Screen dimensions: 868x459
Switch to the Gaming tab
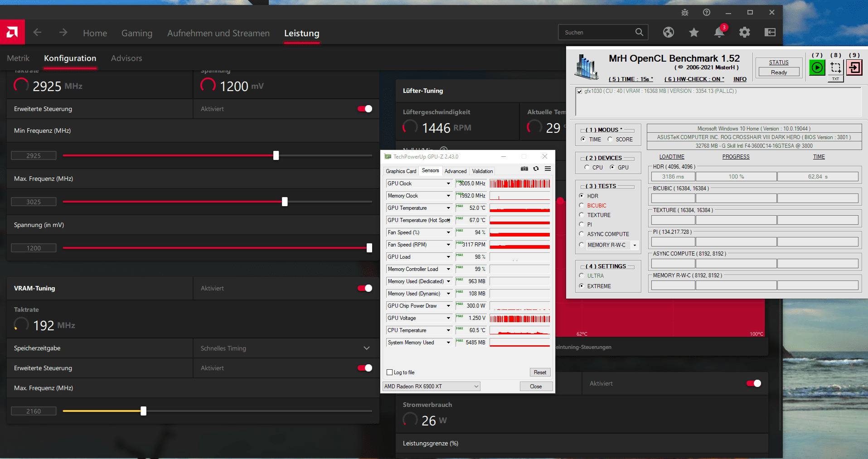tap(137, 33)
